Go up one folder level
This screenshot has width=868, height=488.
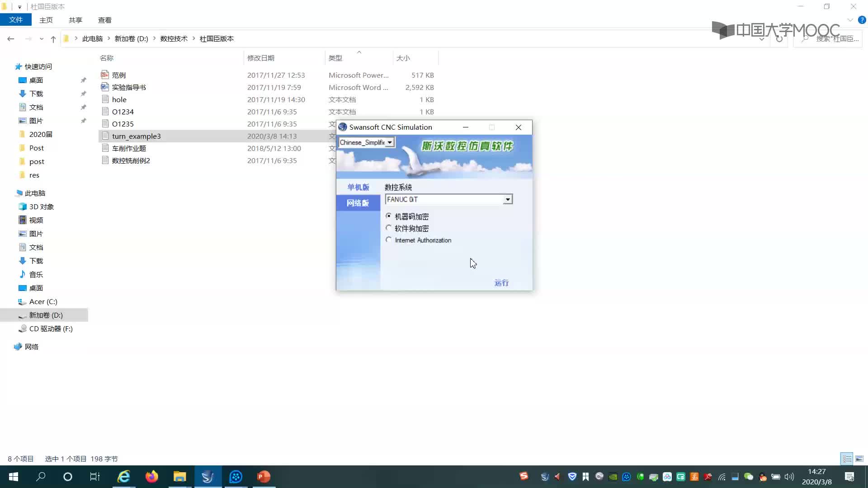(53, 39)
